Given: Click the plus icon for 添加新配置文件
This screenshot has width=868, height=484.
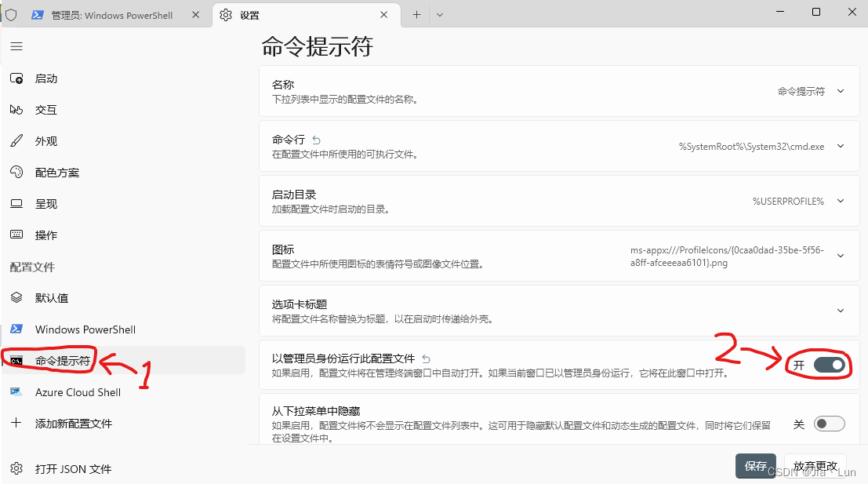Looking at the screenshot, I should click(x=16, y=423).
